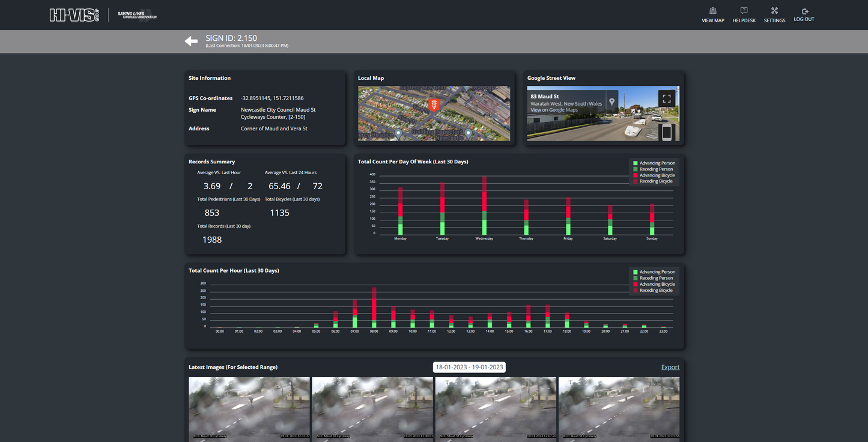Screen dimensions: 868x442
Task: Open the 18-01-2023 date range picker
Action: (469, 368)
